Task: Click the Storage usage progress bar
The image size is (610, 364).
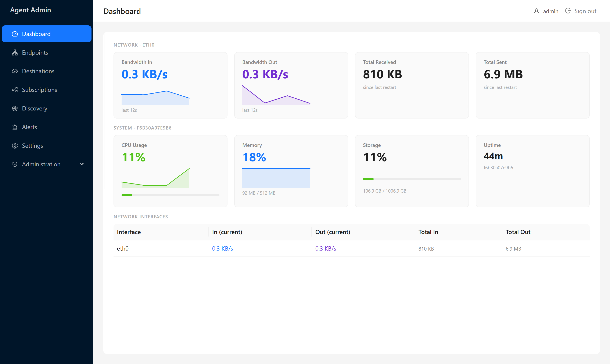Action: pos(412,179)
